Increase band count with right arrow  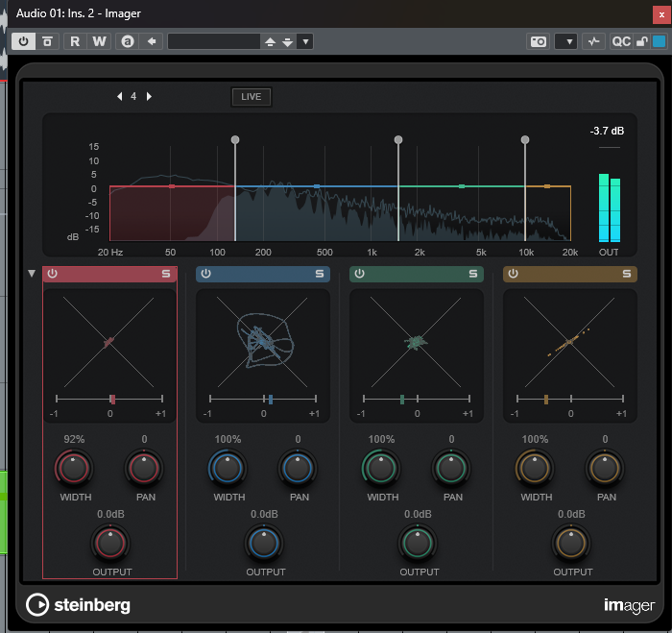point(149,96)
